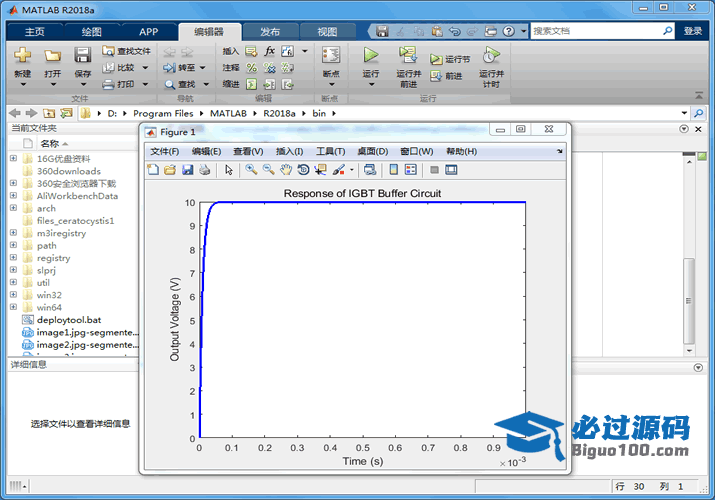Click Open File icon in Figure 1 toolbar
The height and width of the screenshot is (500, 715).
[170, 170]
